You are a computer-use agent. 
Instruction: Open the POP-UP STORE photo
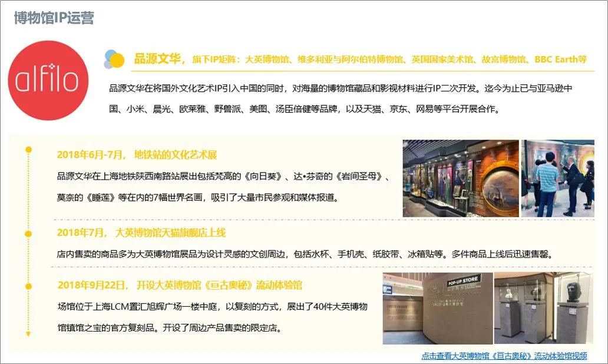tap(438, 308)
